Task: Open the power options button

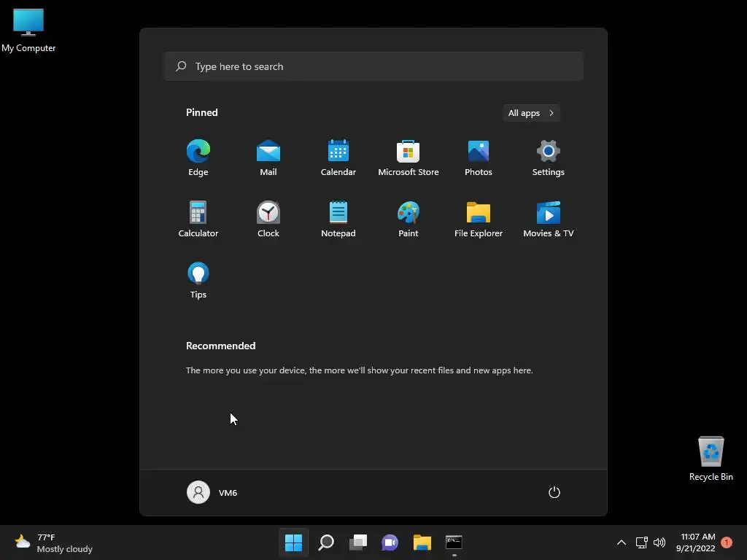Action: [x=554, y=492]
